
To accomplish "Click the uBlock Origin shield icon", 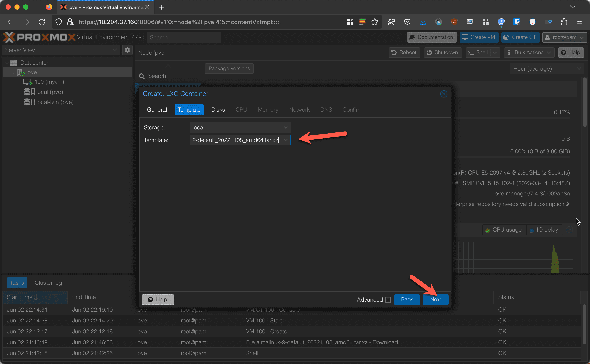I will (x=454, y=22).
